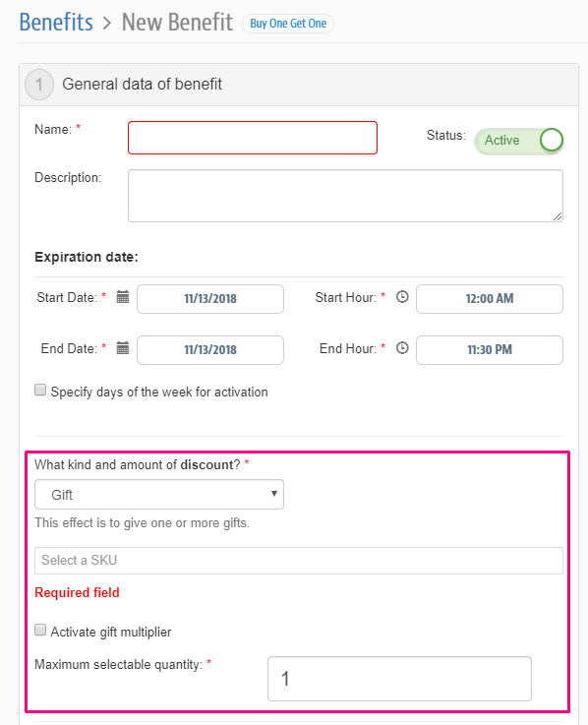The image size is (588, 725).
Task: Click the Start Date calendar icon
Action: pyautogui.click(x=123, y=297)
